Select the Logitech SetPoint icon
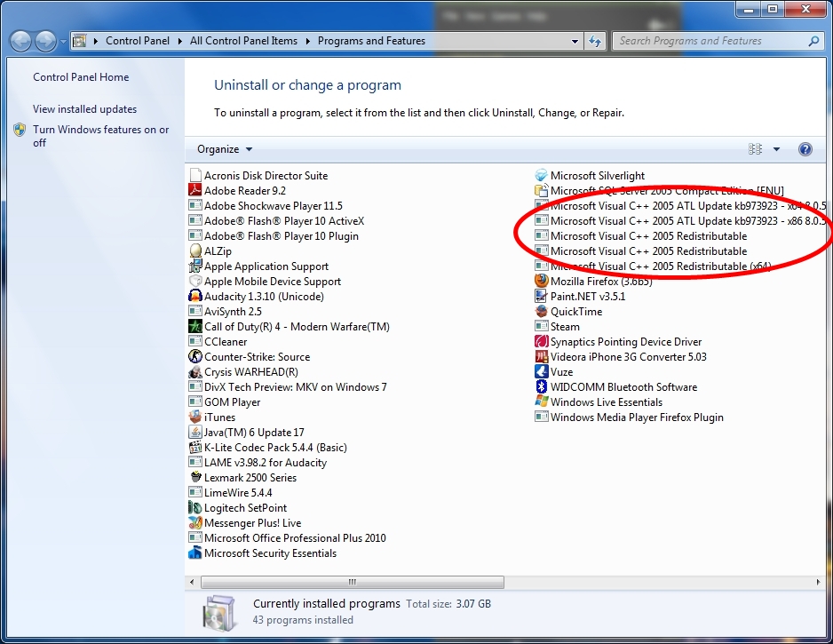This screenshot has width=833, height=644. [195, 507]
